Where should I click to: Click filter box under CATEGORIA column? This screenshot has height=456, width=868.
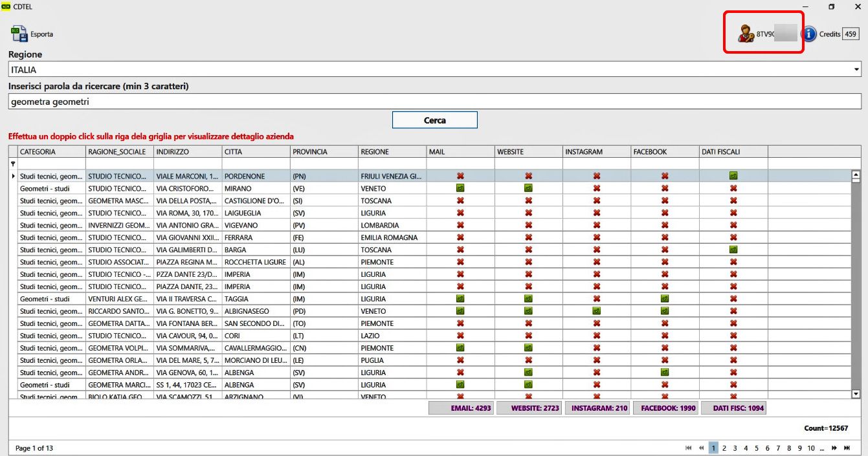[x=52, y=164]
